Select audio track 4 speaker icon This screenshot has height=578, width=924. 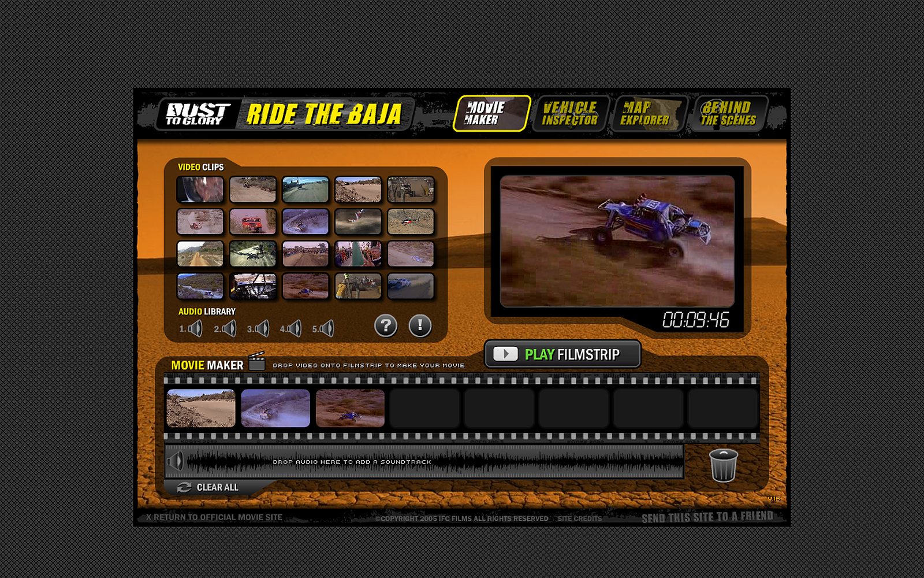point(295,328)
